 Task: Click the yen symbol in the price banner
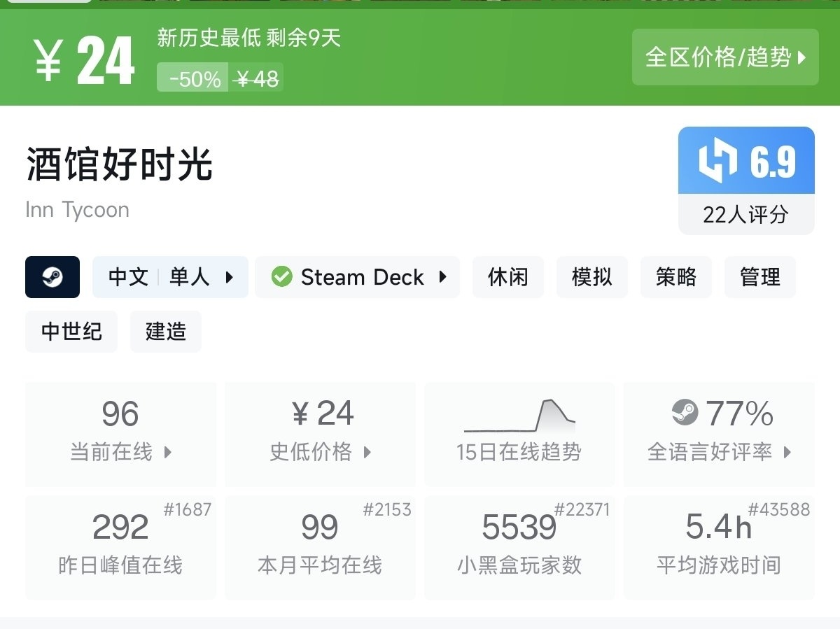coord(49,60)
